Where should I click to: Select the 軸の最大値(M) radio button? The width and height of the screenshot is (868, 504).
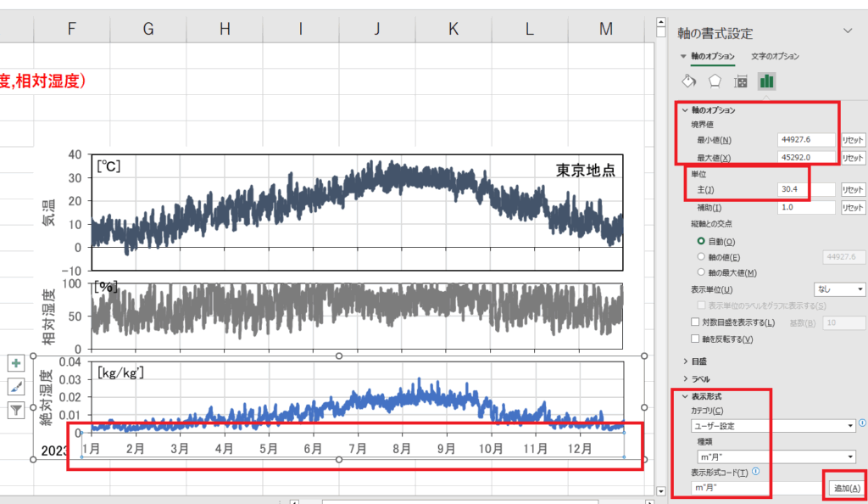(700, 272)
